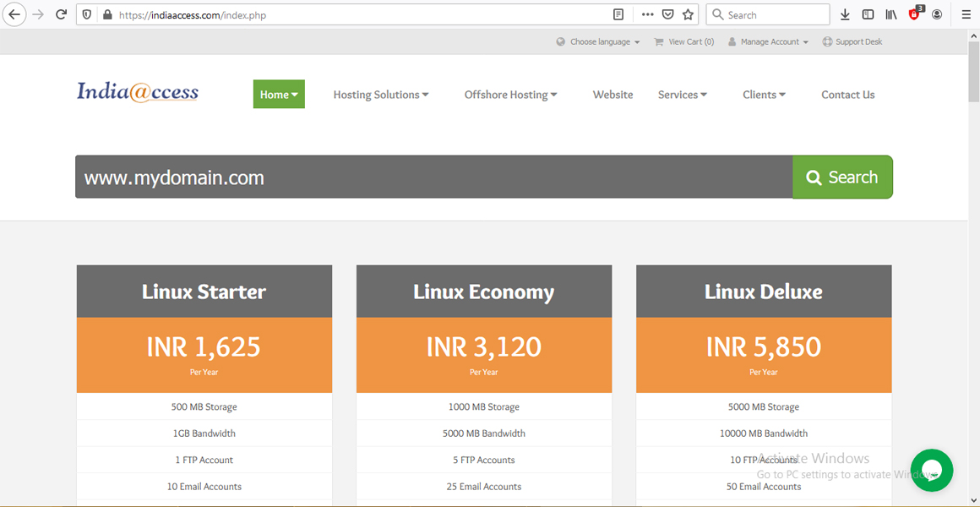The width and height of the screenshot is (980, 507).
Task: Open the Offshore Hosting menu
Action: click(x=510, y=95)
